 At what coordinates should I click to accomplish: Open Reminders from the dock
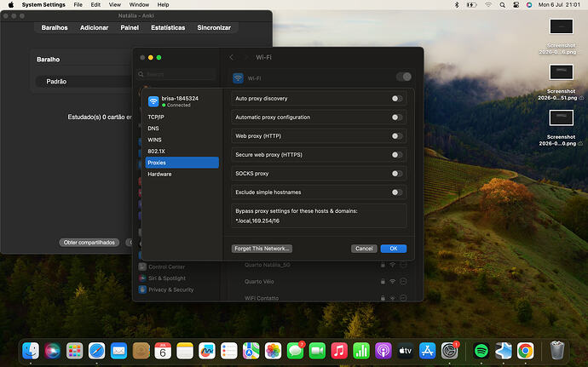(229, 351)
